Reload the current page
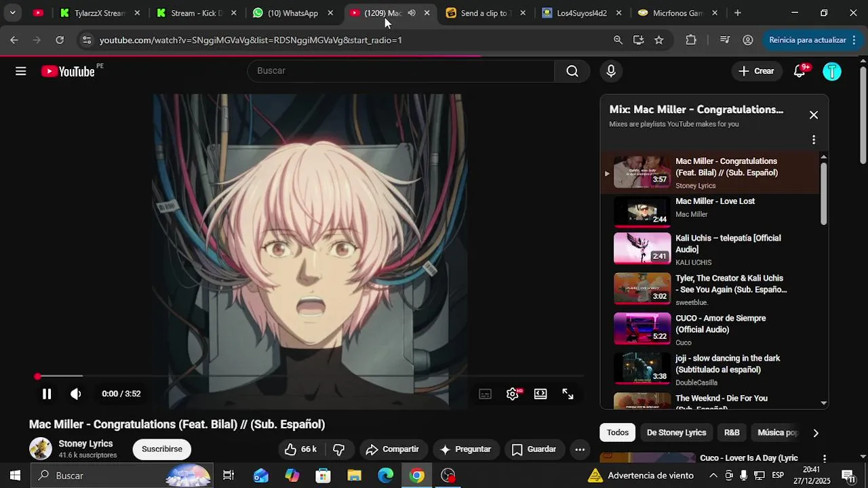Image resolution: width=868 pixels, height=488 pixels. [x=60, y=40]
